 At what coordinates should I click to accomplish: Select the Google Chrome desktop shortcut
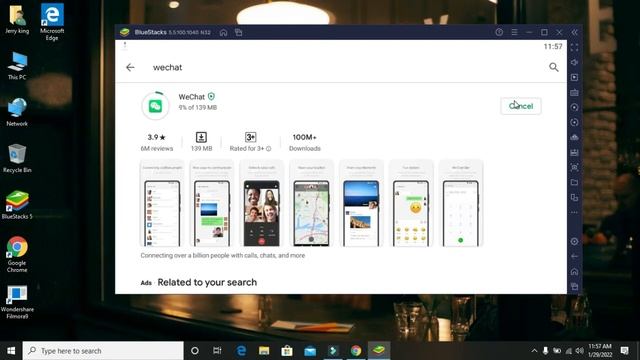pyautogui.click(x=17, y=254)
